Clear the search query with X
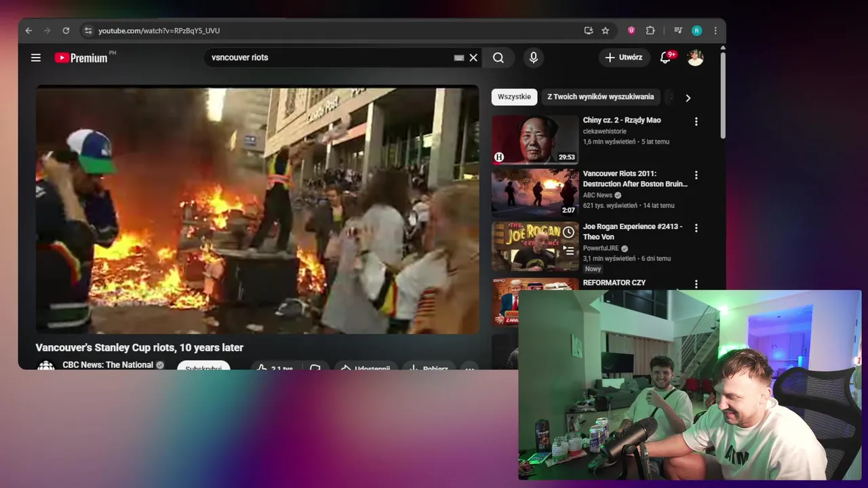The height and width of the screenshot is (488, 868). click(473, 58)
